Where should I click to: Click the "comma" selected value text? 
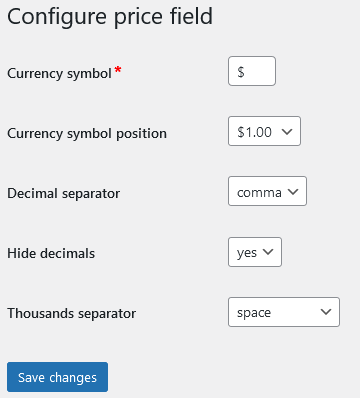259,193
